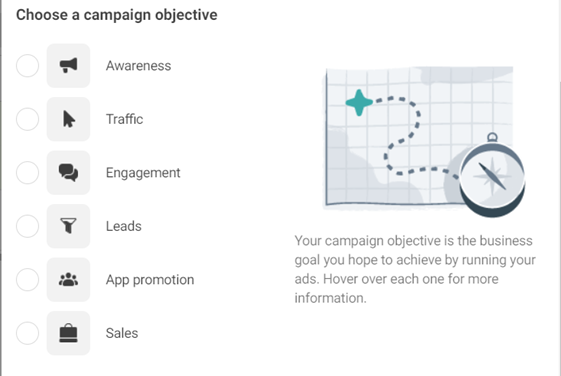This screenshot has width=561, height=376.
Task: Pick the Leads radio button
Action: click(28, 226)
